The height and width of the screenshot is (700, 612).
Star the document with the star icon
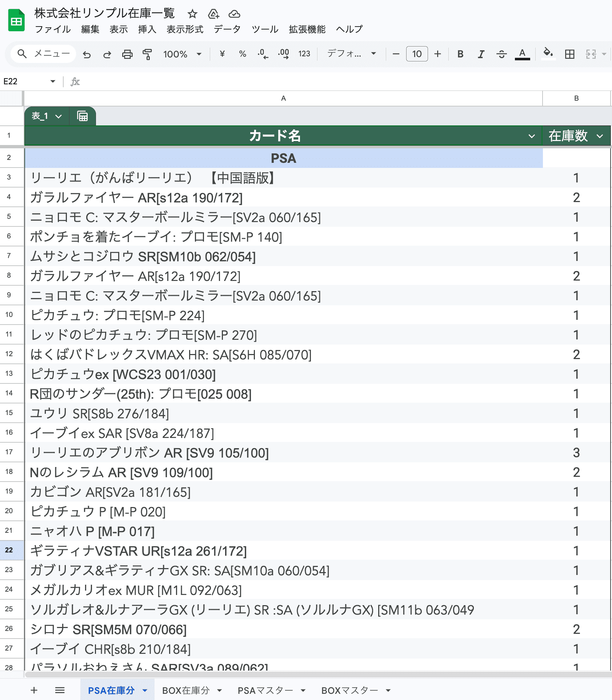(192, 14)
